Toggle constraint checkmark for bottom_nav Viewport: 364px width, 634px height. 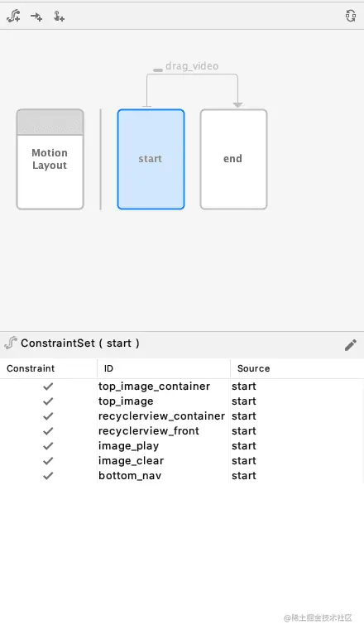click(x=48, y=475)
